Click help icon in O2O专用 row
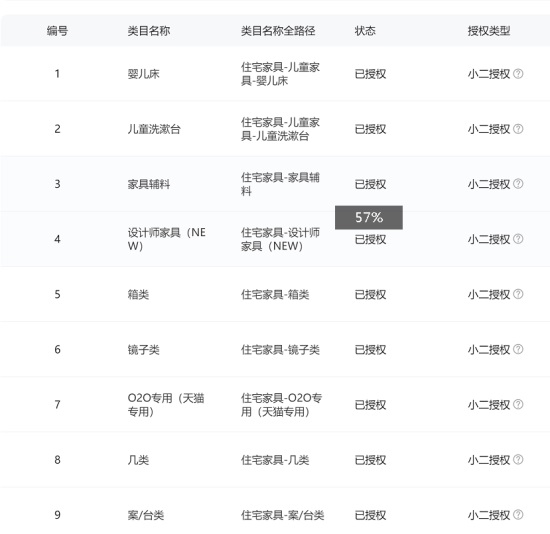550x534 pixels. point(518,404)
